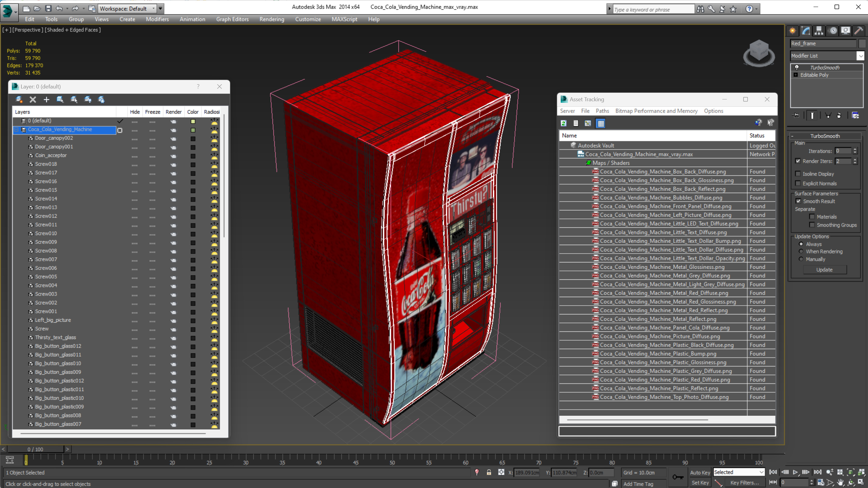Click the favorites star icon in title bar

(733, 9)
